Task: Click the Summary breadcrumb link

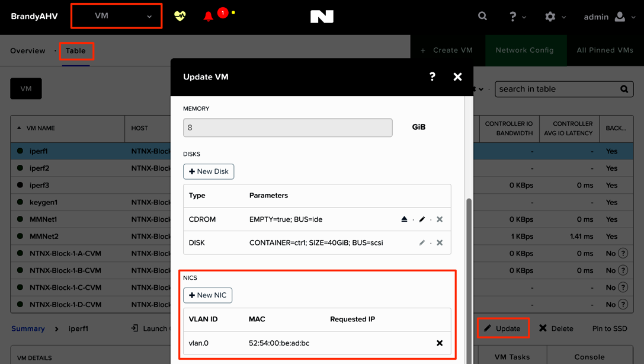Action: point(28,328)
